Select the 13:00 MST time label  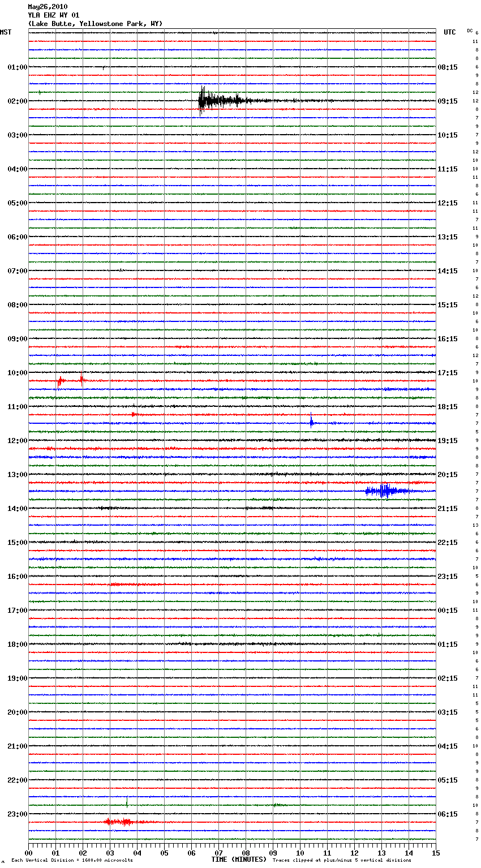18,475
